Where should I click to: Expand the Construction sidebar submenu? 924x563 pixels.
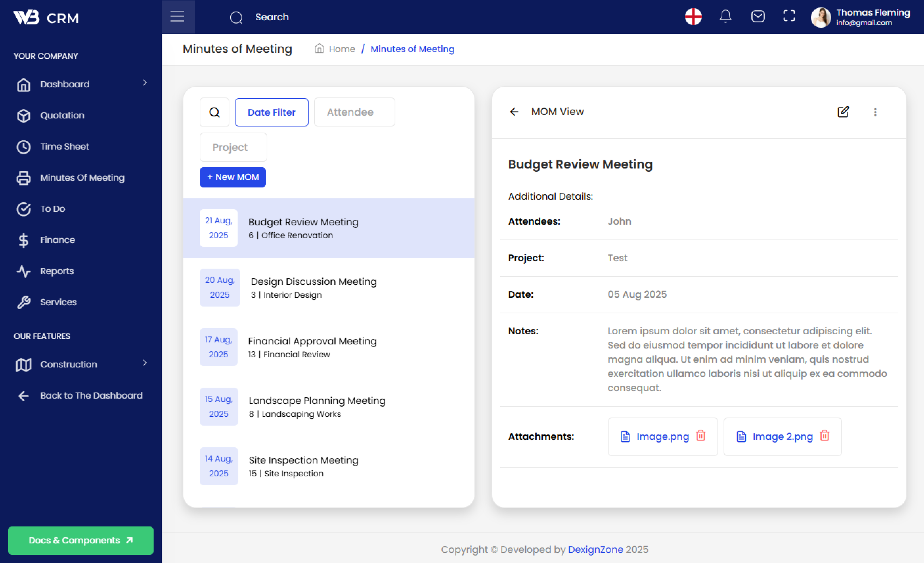point(145,363)
